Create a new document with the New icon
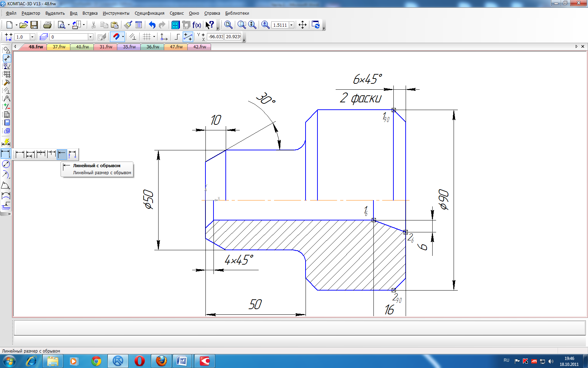The width and height of the screenshot is (588, 368). (x=9, y=25)
